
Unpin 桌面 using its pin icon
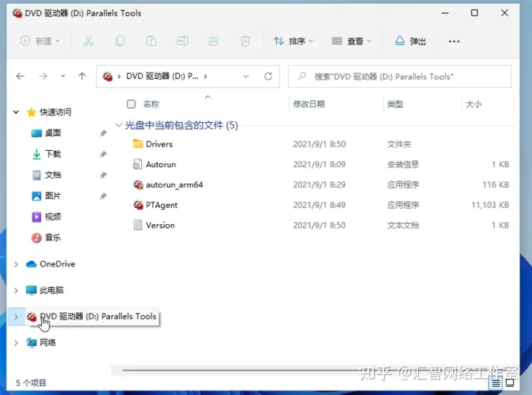pos(103,133)
